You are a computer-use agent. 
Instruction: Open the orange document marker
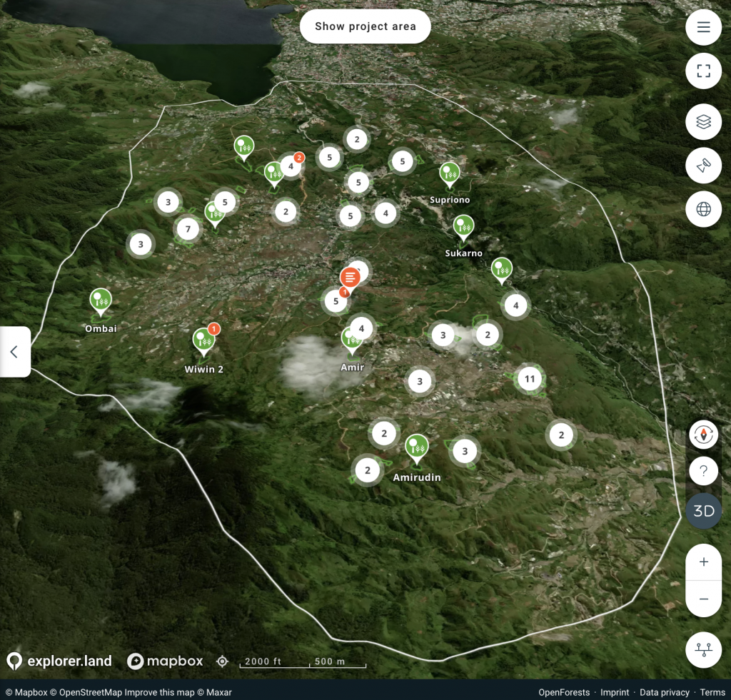[x=350, y=277]
